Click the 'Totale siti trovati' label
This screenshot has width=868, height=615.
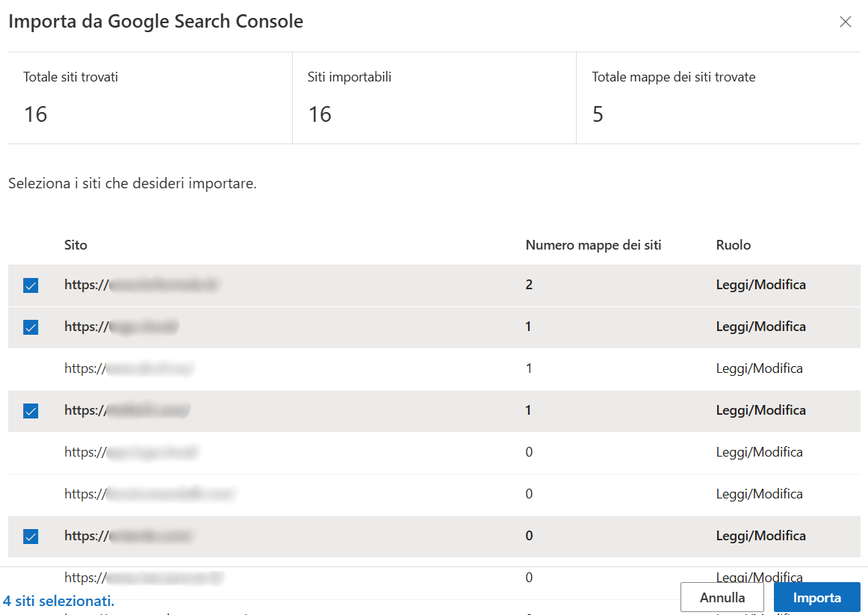point(71,77)
